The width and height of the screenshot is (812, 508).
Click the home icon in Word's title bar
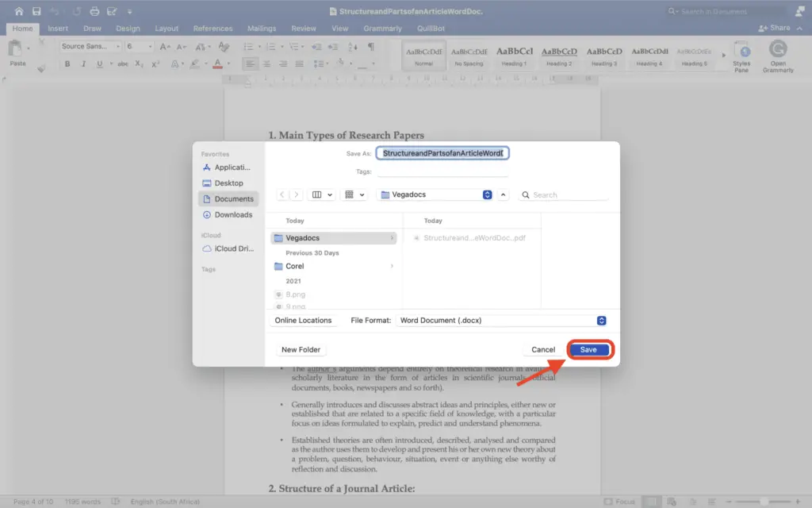[19, 11]
